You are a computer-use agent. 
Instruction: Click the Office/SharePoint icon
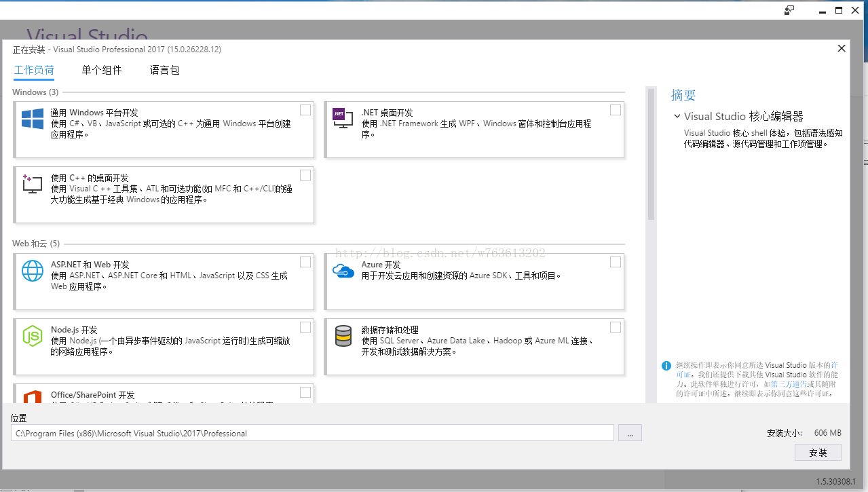coord(33,397)
